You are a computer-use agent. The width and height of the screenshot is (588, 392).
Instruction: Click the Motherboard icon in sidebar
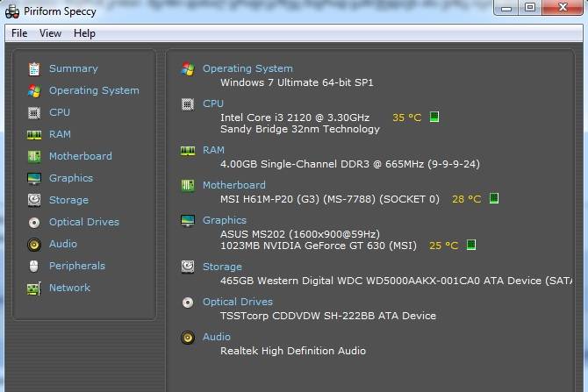(34, 156)
